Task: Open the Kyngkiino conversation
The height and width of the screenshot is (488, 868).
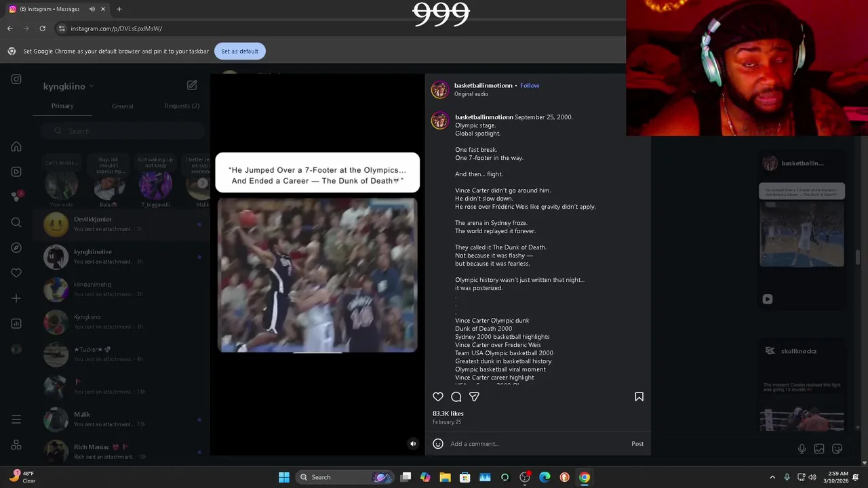Action: [122, 322]
